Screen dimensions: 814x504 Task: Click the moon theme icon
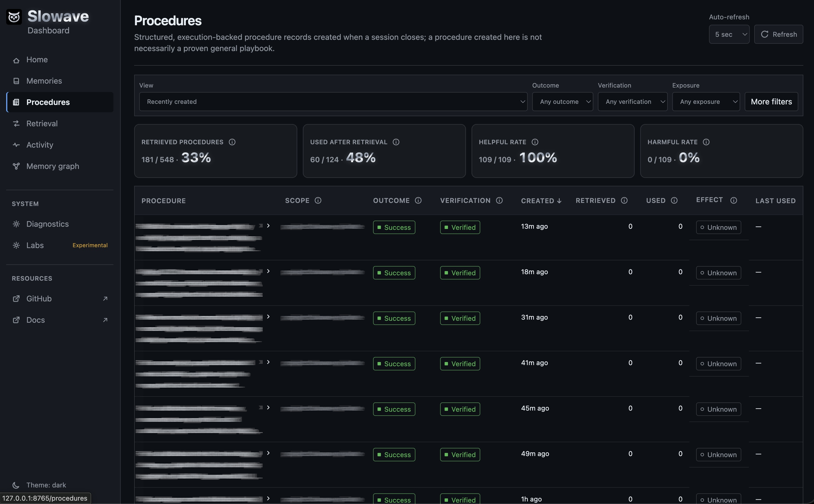click(x=16, y=485)
